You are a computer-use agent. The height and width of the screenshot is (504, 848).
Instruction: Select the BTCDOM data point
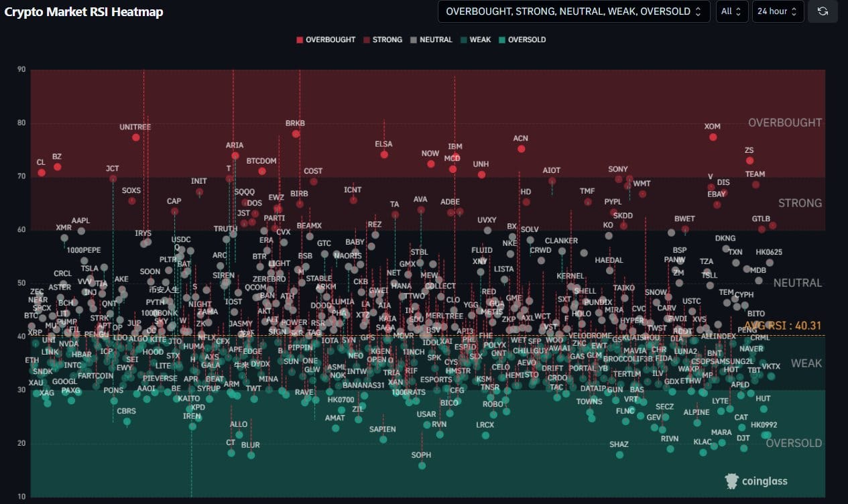tap(262, 171)
